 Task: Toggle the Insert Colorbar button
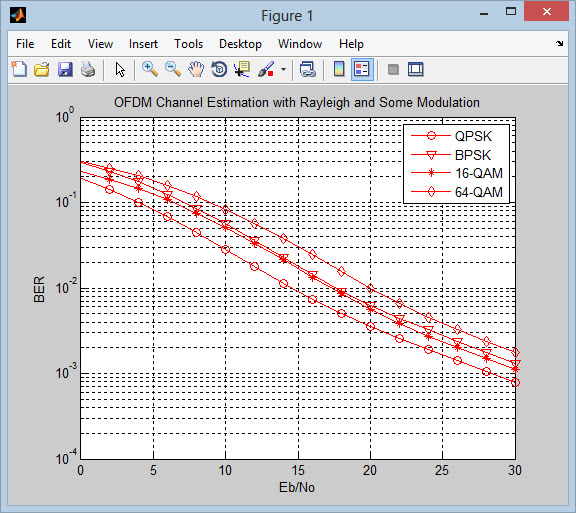click(339, 69)
